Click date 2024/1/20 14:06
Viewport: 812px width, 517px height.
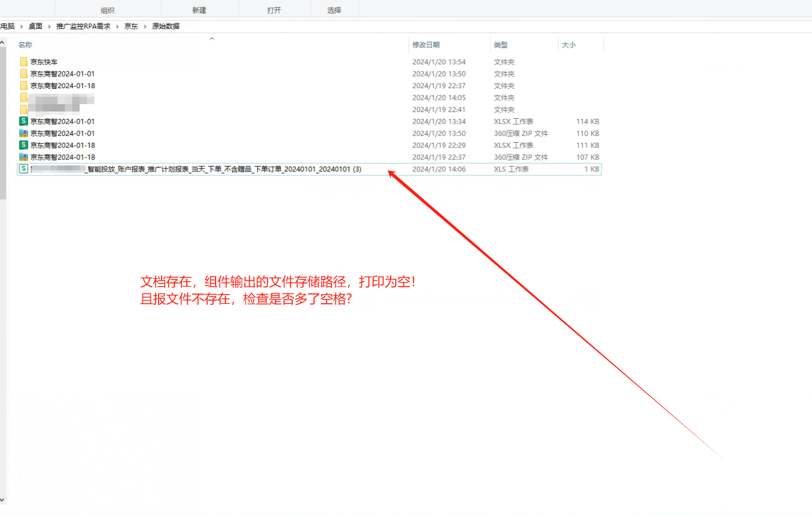click(439, 169)
